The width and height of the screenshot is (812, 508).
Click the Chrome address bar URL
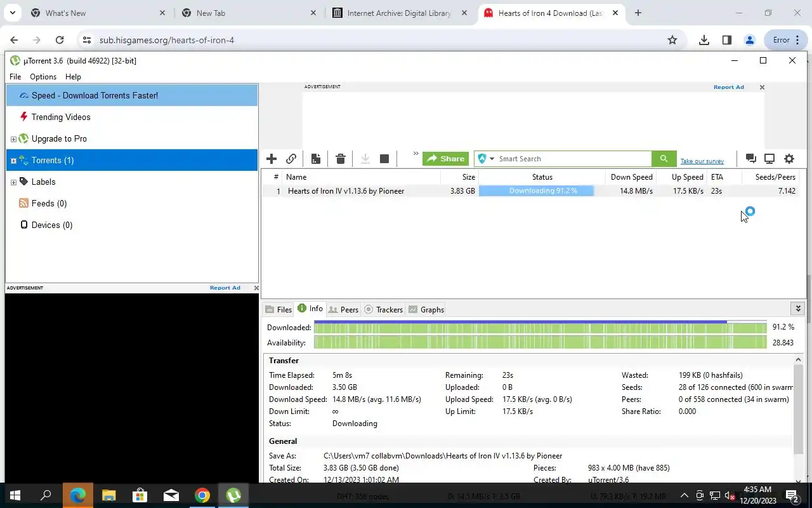click(167, 40)
